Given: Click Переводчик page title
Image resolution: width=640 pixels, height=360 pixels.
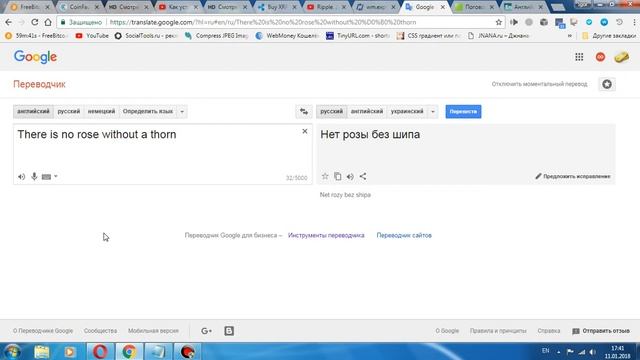Looking at the screenshot, I should click(39, 84).
